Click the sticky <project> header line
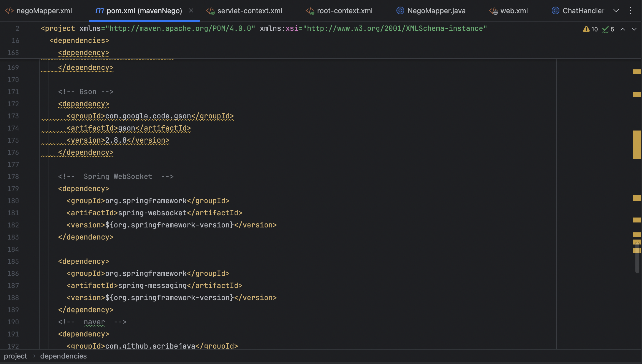This screenshot has width=642, height=364. click(264, 28)
